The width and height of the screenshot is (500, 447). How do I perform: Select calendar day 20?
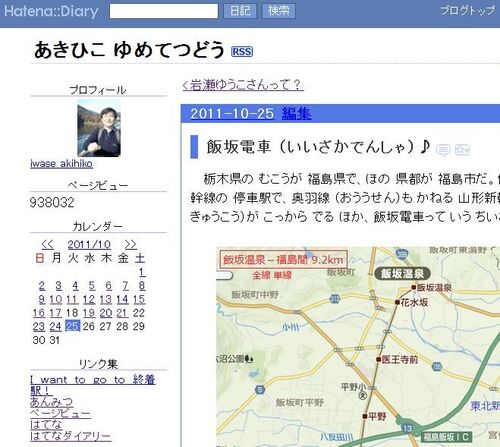[106, 313]
